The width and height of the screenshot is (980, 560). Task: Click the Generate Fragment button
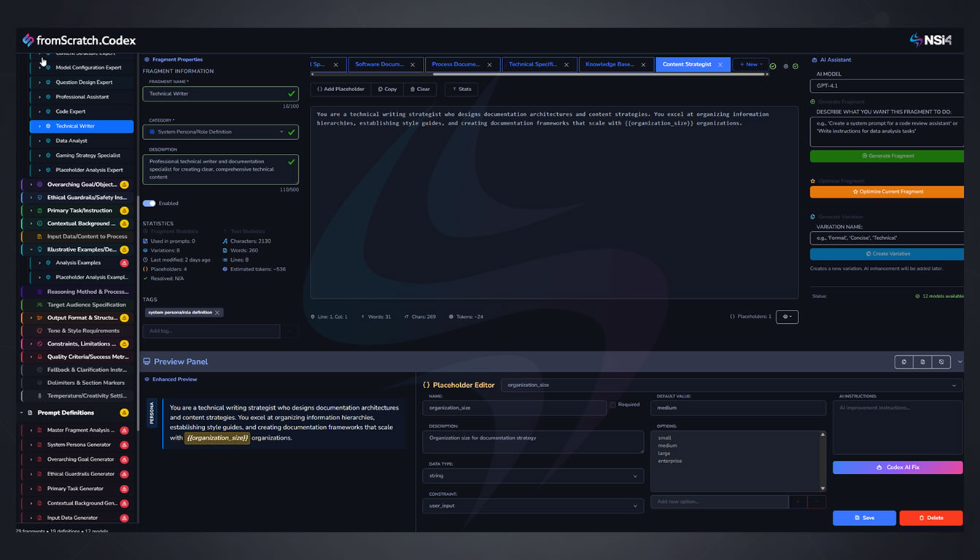887,155
